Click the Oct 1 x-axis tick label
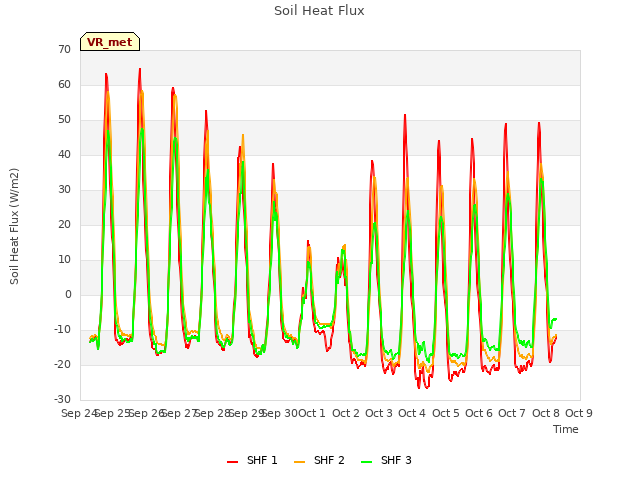This screenshot has height=480, width=640. coord(312,413)
